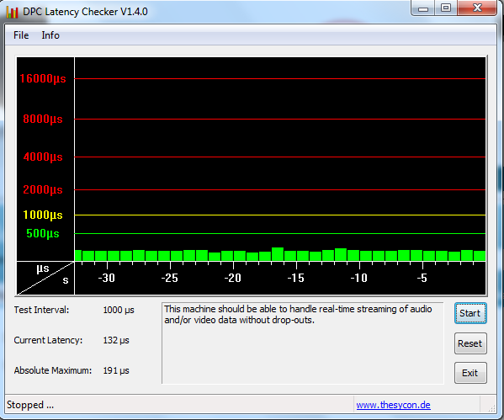Click the 500µs green threshold label
This screenshot has height=420, width=504.
43,233
